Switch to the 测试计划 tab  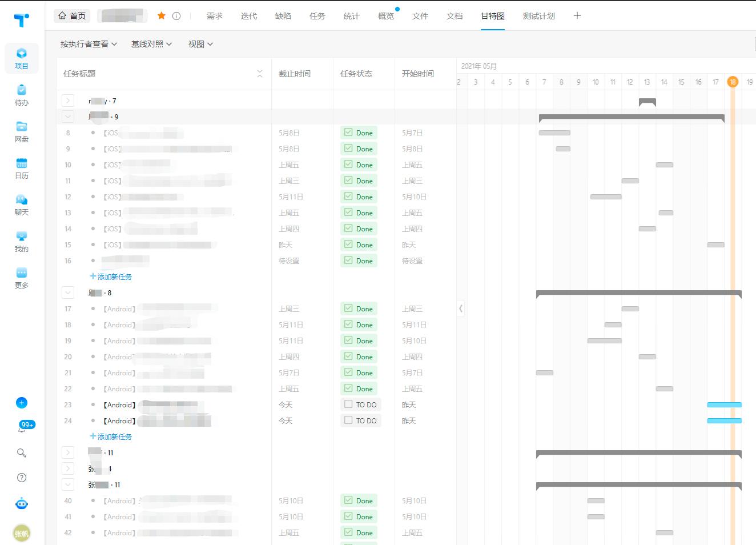point(538,16)
